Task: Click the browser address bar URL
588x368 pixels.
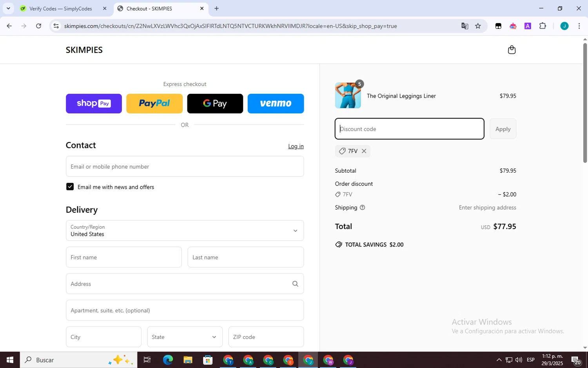Action: point(230,26)
